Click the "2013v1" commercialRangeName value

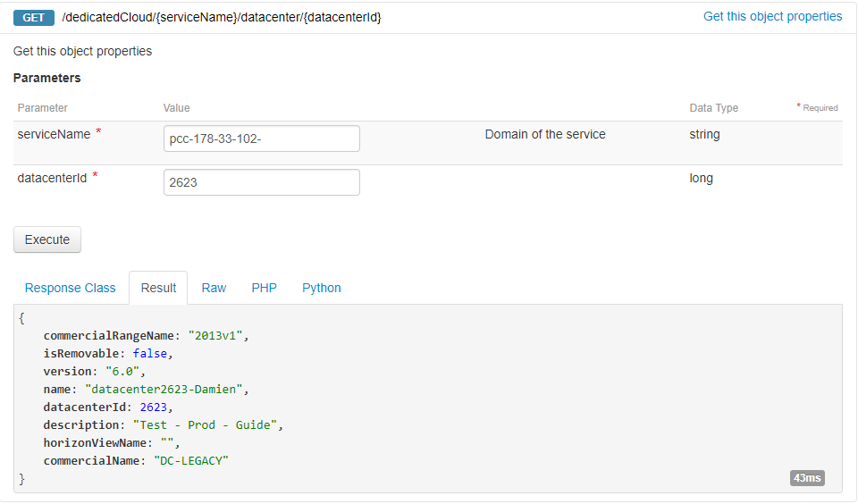[217, 335]
